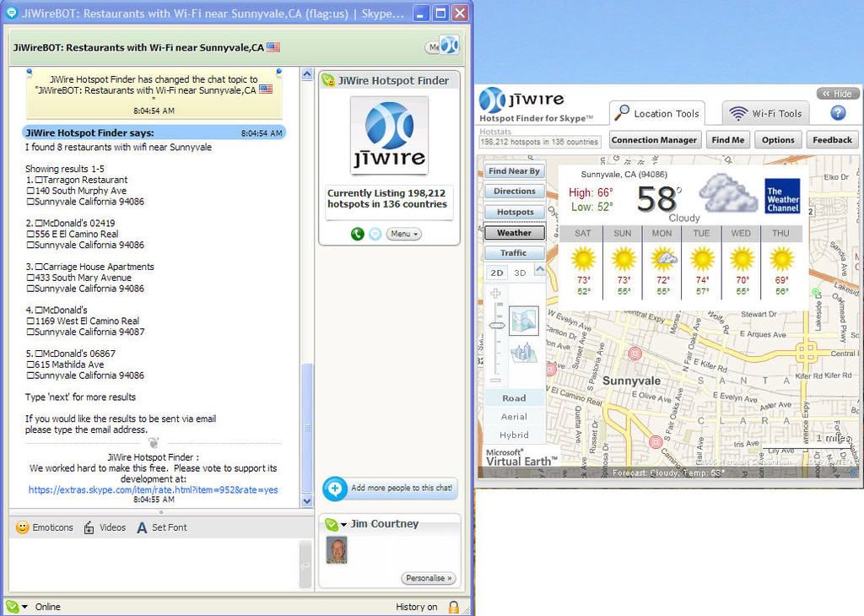The image size is (864, 616).
Task: Switch map to 3D mode
Action: [520, 273]
